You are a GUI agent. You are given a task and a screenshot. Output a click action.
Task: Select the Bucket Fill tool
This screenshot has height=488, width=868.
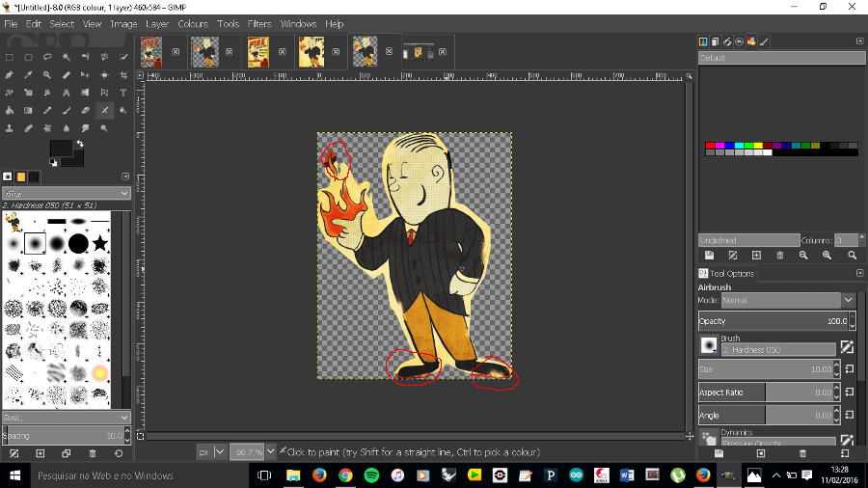[x=10, y=110]
